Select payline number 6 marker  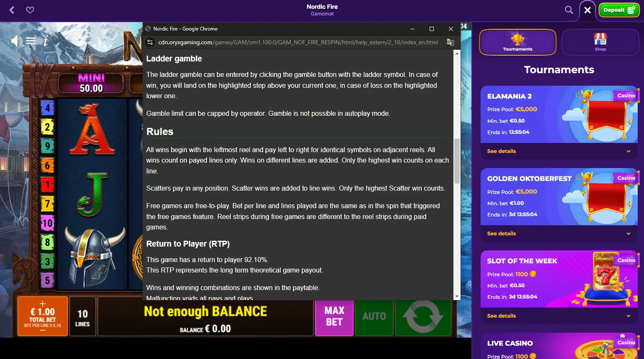point(47,165)
